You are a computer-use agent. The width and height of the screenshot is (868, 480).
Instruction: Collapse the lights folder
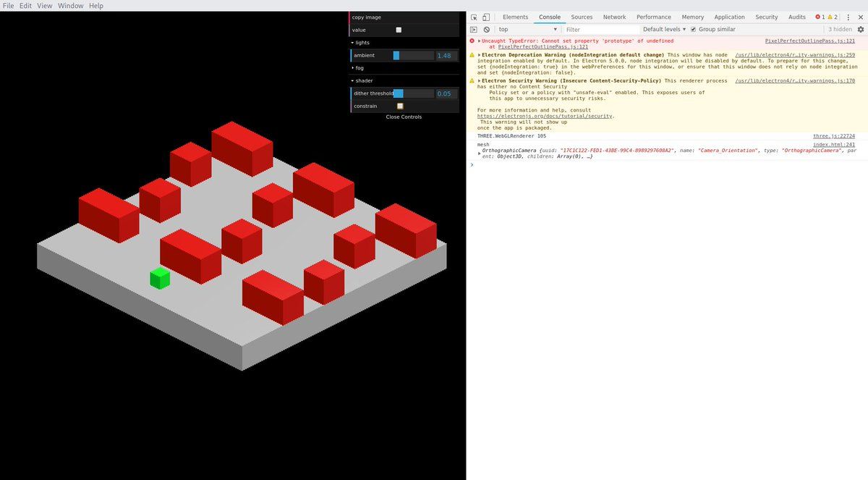pyautogui.click(x=404, y=43)
